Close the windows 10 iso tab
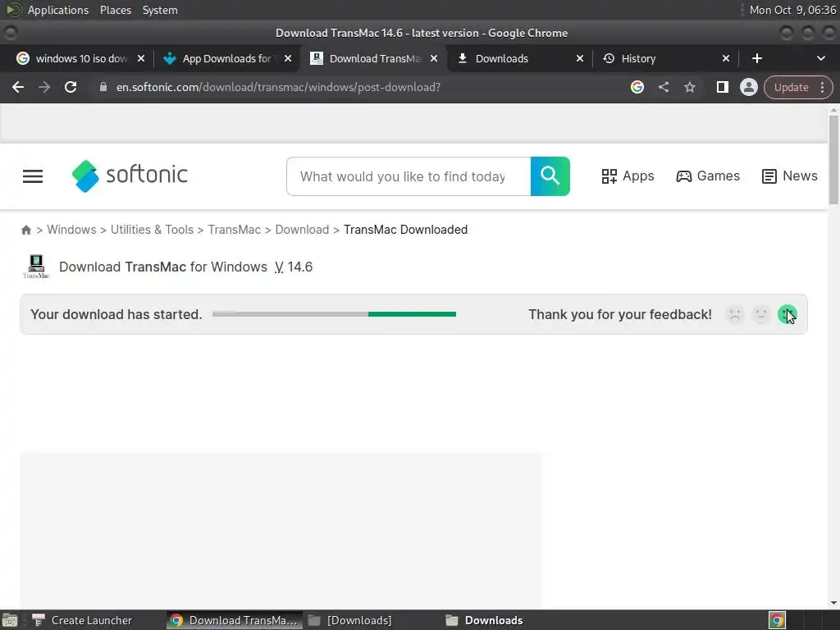The width and height of the screenshot is (840, 630). 141,58
